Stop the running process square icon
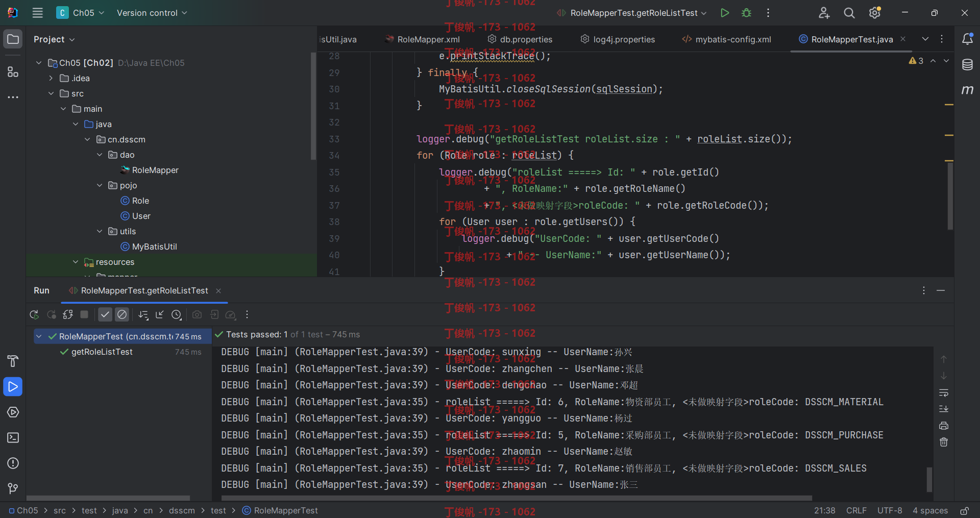980x518 pixels. pyautogui.click(x=84, y=315)
